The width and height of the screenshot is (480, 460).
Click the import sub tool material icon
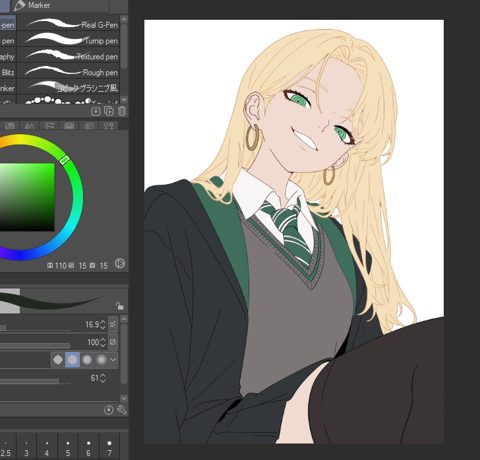point(96,111)
